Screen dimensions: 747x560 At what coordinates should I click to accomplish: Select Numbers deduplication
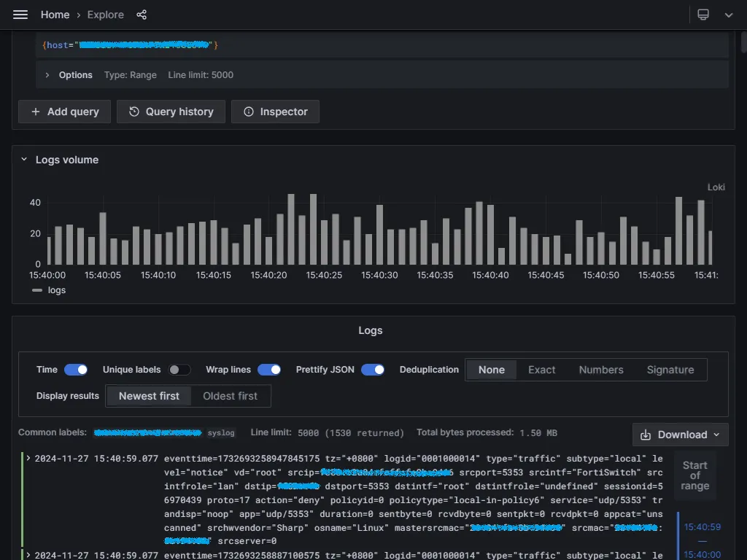pos(601,370)
